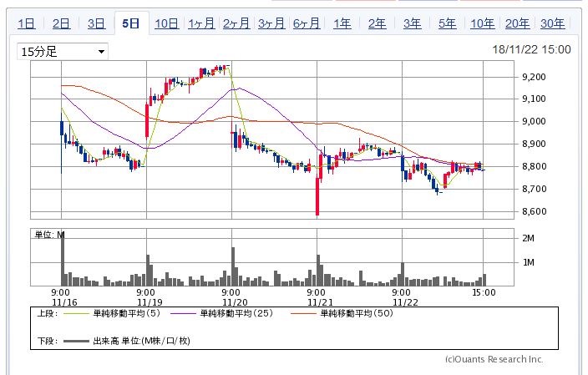Switch to the 20年 chart
Image resolution: width=588 pixels, height=375 pixels.
coord(518,23)
